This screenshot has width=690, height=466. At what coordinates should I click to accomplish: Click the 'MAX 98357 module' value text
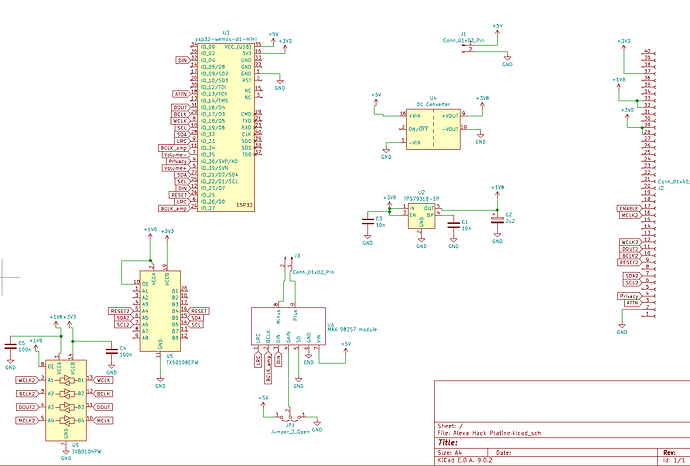click(352, 329)
